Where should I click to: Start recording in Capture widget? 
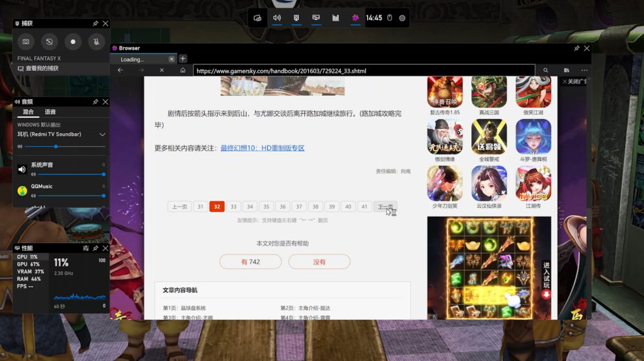point(73,42)
